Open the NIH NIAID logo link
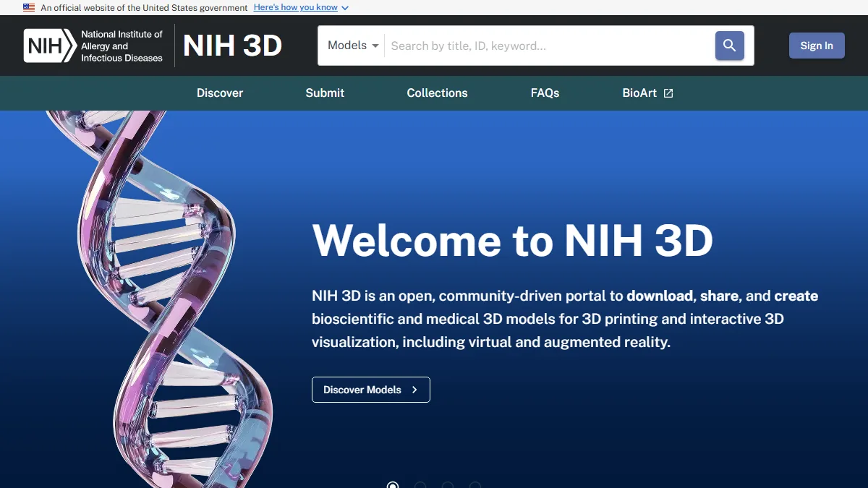Viewport: 868px width, 488px height. click(93, 46)
